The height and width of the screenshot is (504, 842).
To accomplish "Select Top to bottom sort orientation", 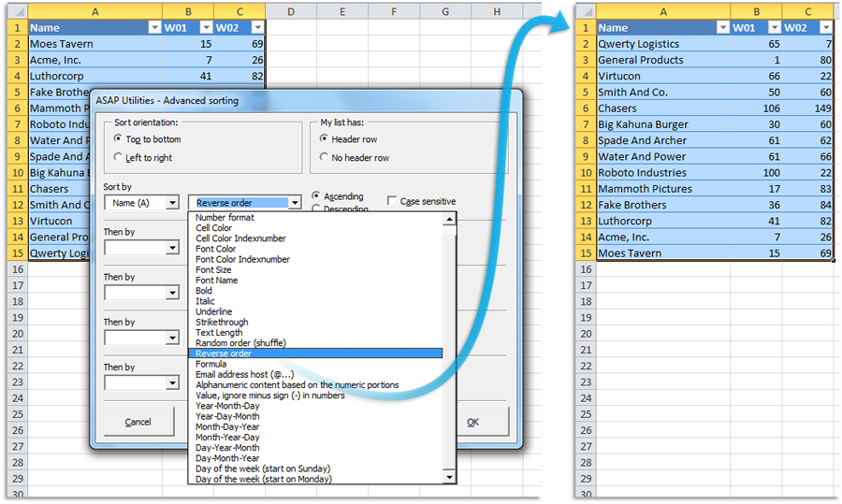I will (118, 138).
